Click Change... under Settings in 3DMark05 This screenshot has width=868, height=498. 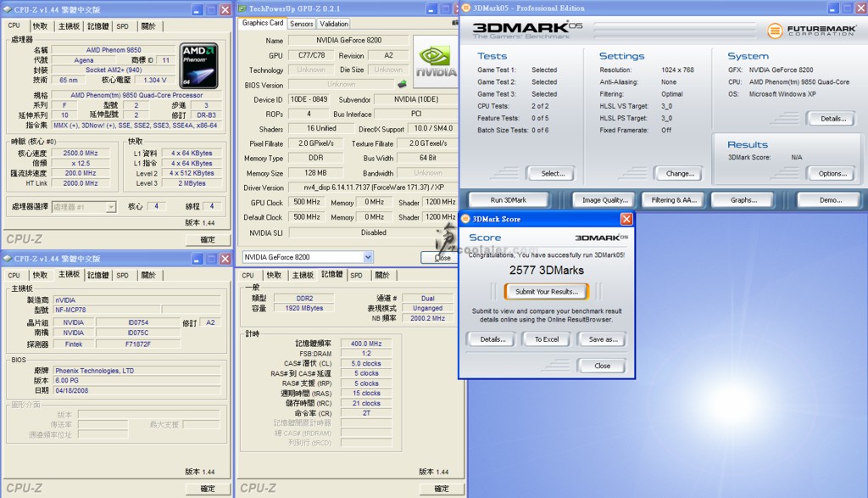click(680, 174)
